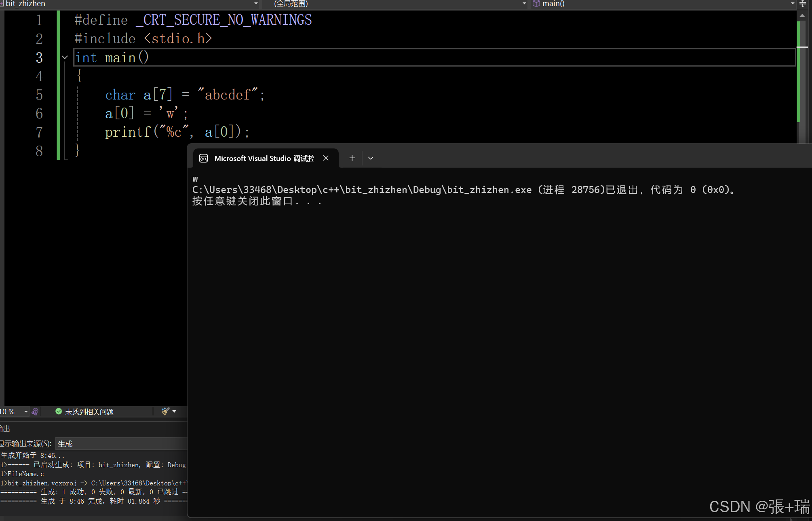Click the code cleanup broom icon
Viewport: 812px width, 521px height.
coord(165,411)
